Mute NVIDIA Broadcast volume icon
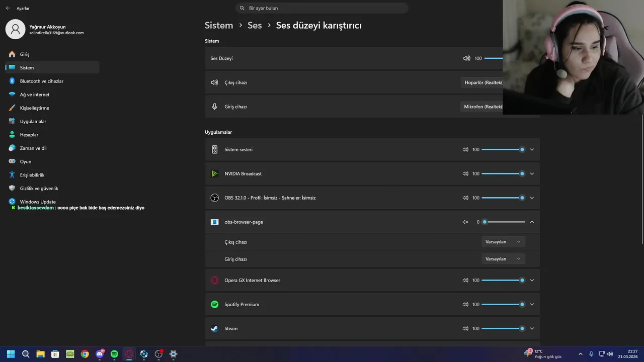Viewport: 644px width, 362px height. click(465, 173)
